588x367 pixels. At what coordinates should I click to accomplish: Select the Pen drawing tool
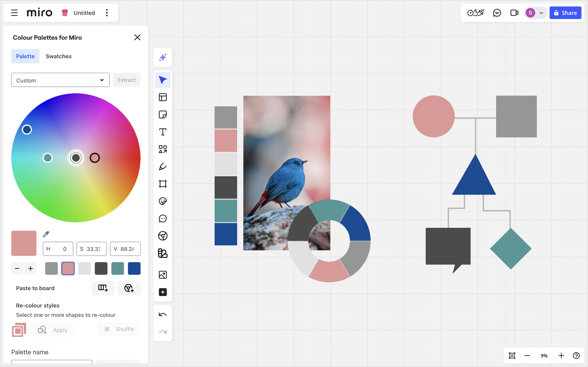pyautogui.click(x=163, y=167)
